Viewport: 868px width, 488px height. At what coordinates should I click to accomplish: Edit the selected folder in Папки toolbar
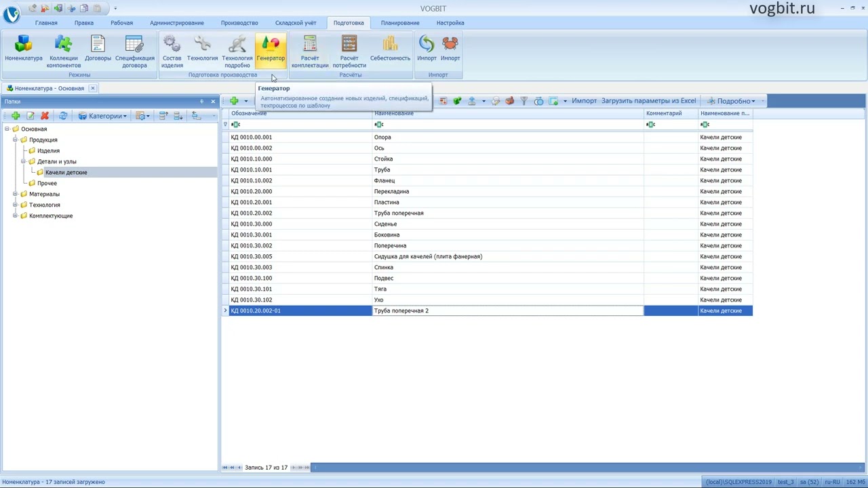point(30,116)
